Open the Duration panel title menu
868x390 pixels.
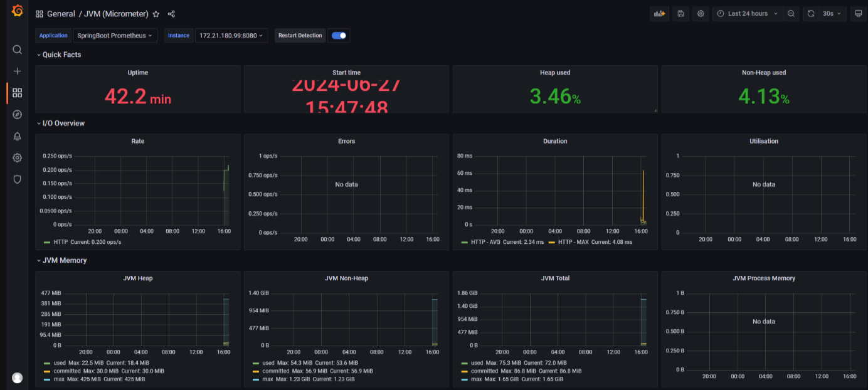coord(555,141)
